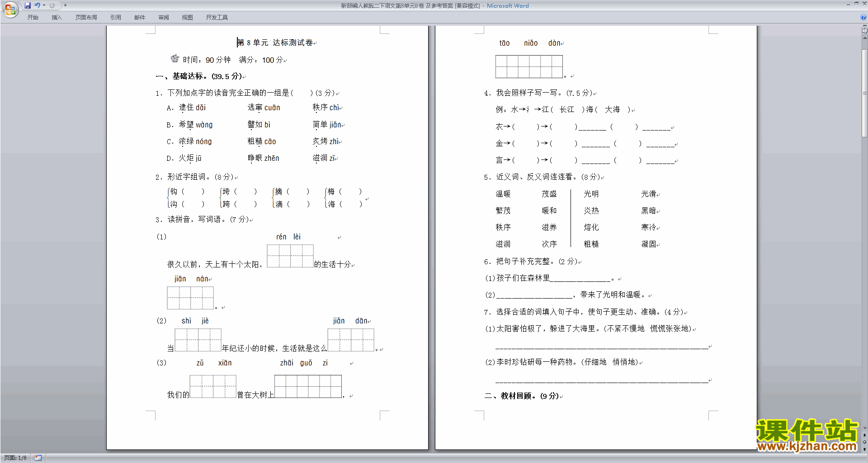
Task: Click the grayed-out Redo icon
Action: (52, 5)
